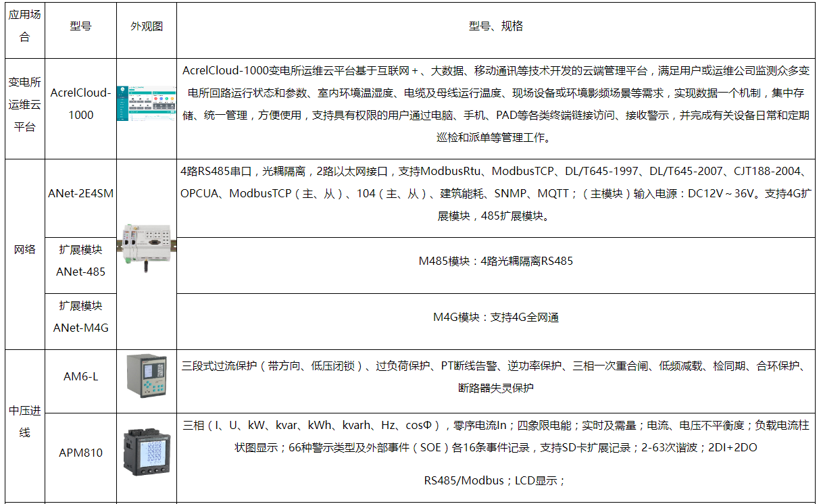
Task: Click the 巡检和派单等管理工作 line
Action: coord(495,138)
